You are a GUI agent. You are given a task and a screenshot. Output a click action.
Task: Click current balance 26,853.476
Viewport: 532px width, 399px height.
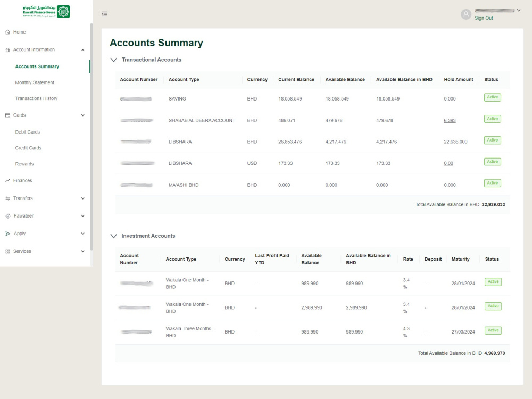290,142
